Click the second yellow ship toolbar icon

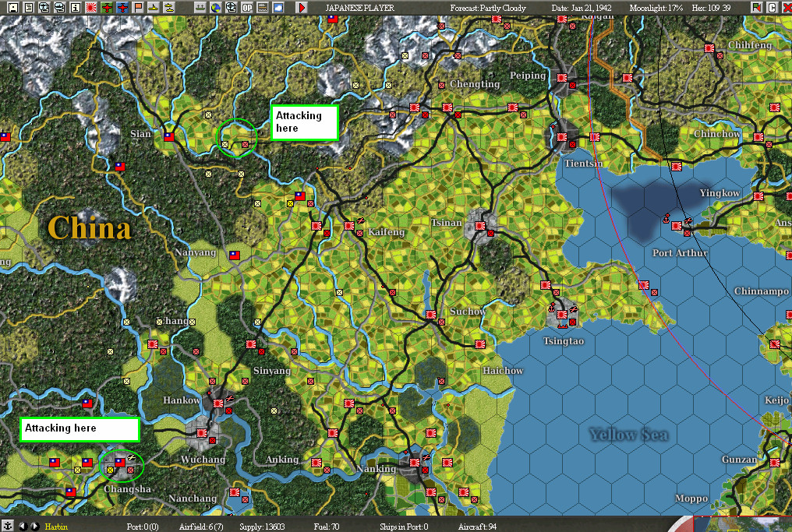pos(168,7)
